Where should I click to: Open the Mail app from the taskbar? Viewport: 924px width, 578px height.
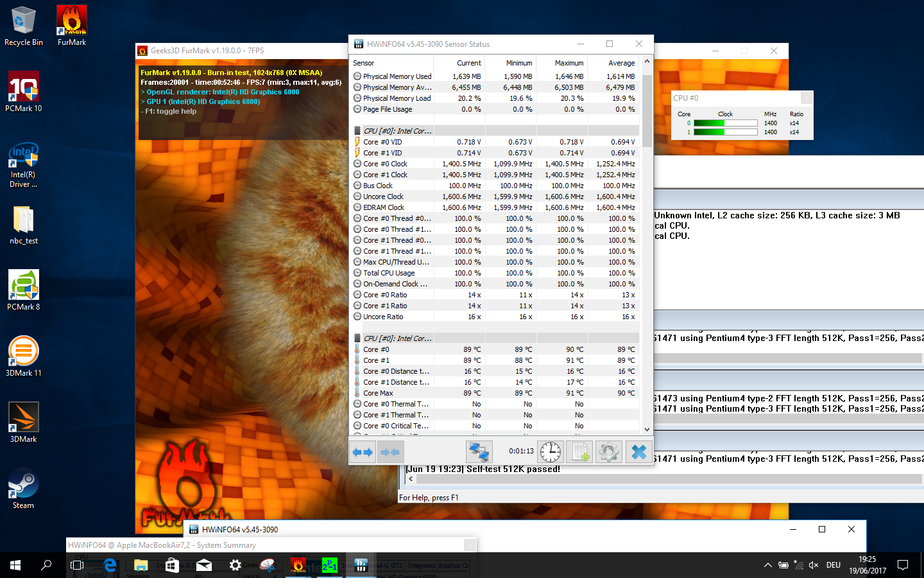click(x=203, y=565)
